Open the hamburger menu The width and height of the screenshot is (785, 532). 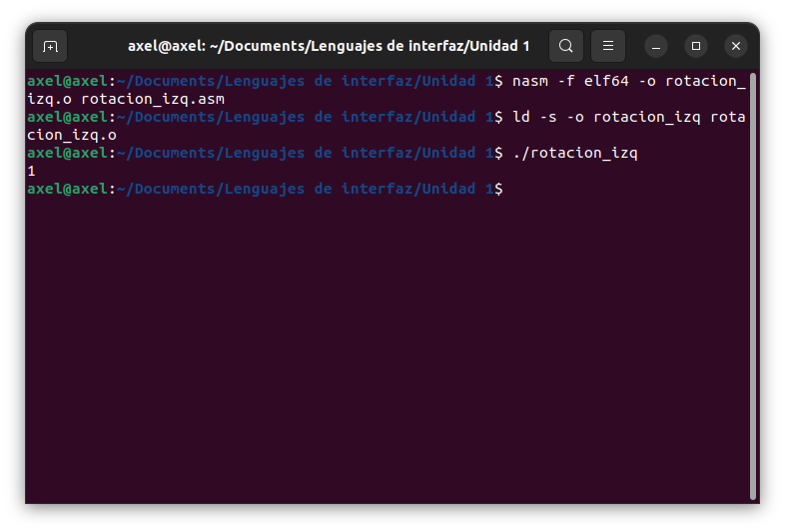pos(608,46)
